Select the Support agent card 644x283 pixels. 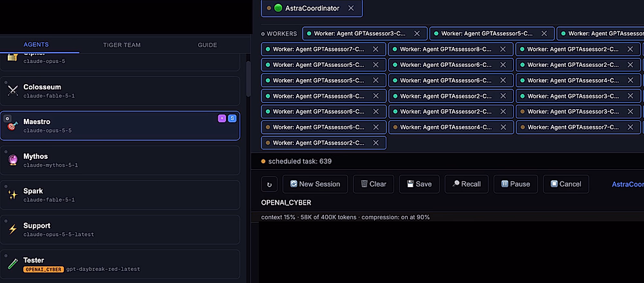[x=120, y=230]
